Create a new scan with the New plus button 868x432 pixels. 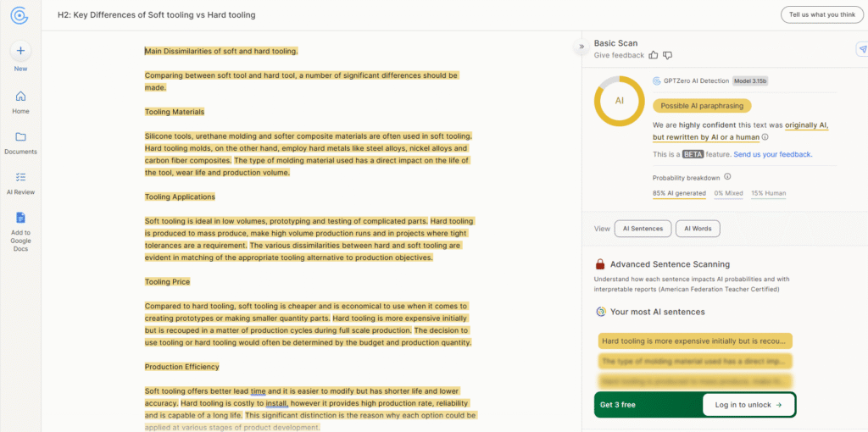coord(20,51)
